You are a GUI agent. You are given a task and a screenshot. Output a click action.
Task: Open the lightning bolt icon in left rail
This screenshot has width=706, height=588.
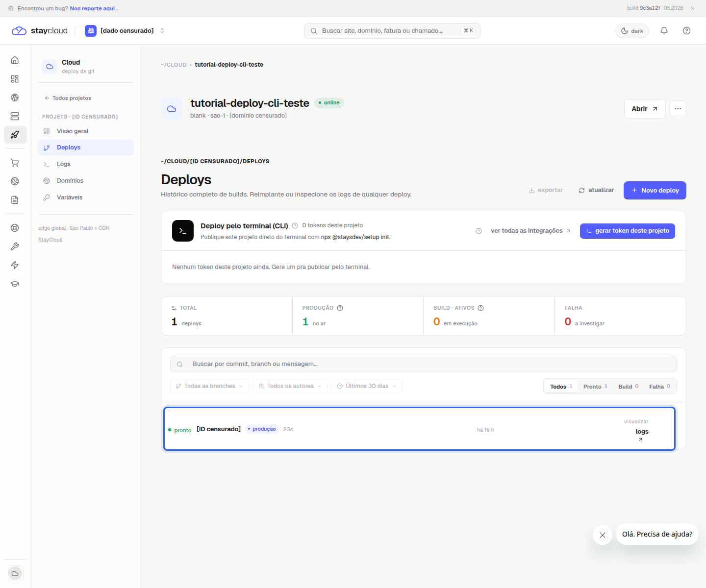[15, 265]
